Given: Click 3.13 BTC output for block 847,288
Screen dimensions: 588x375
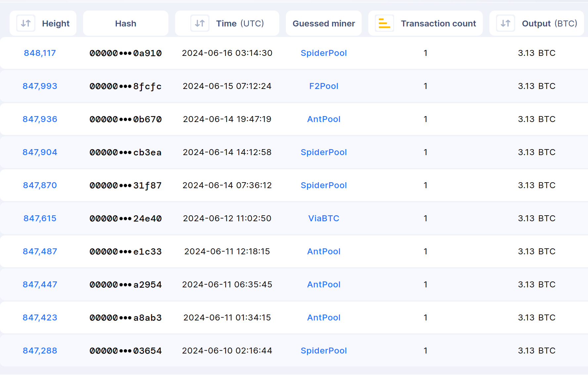Looking at the screenshot, I should coord(537,351).
